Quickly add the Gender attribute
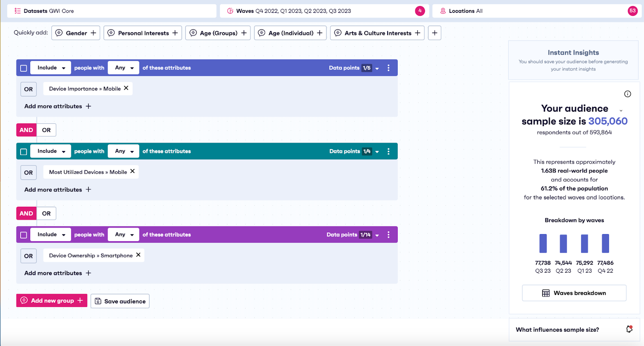Viewport: 644px width, 346px height. (x=76, y=33)
